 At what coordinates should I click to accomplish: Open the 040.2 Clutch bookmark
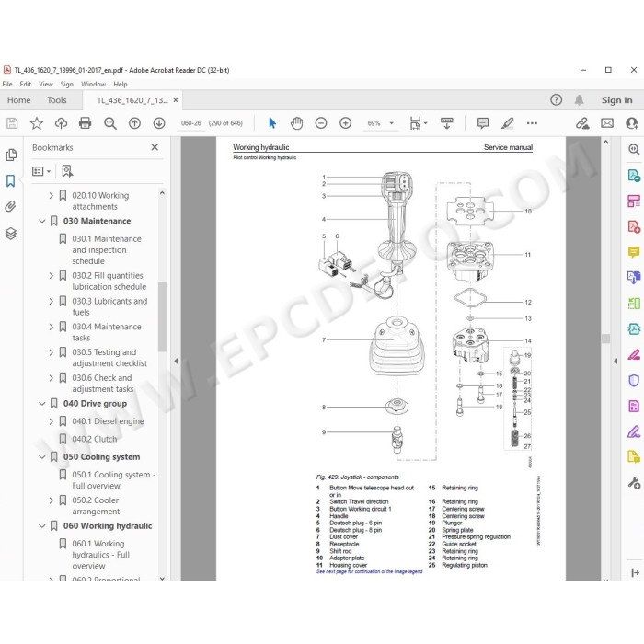(x=95, y=439)
